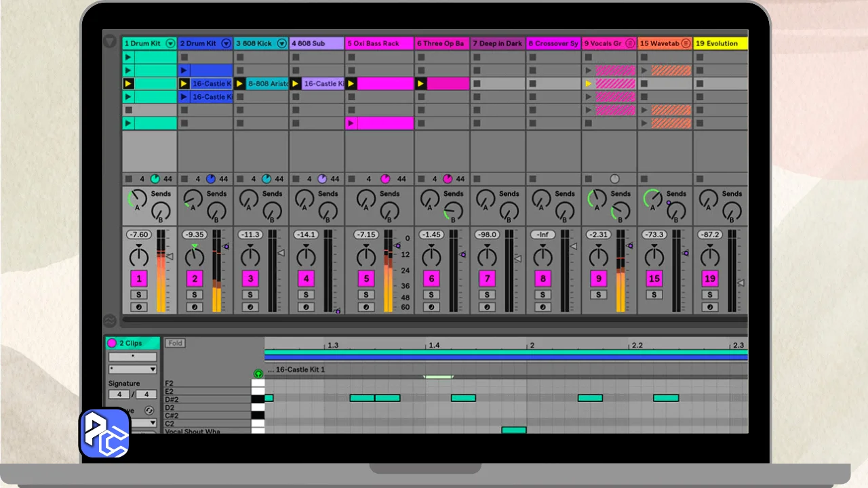This screenshot has height=488, width=868.
Task: Click the headphone MIDI preview icon
Action: (258, 373)
